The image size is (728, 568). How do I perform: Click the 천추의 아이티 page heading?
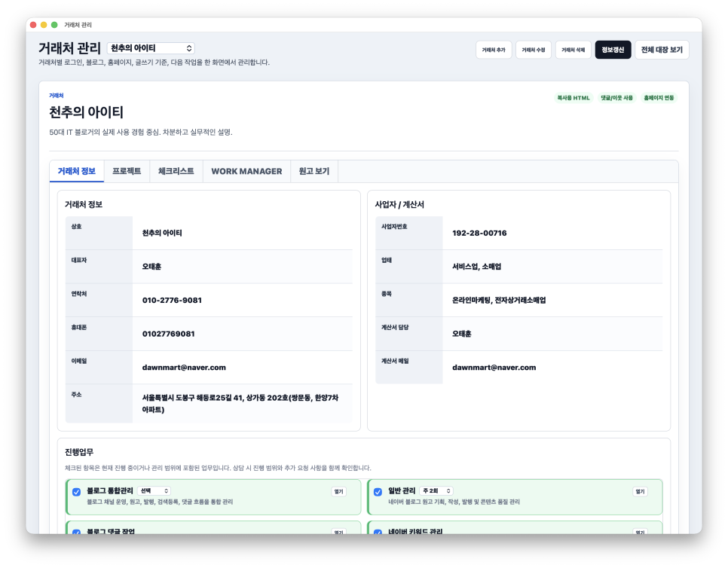tap(87, 111)
